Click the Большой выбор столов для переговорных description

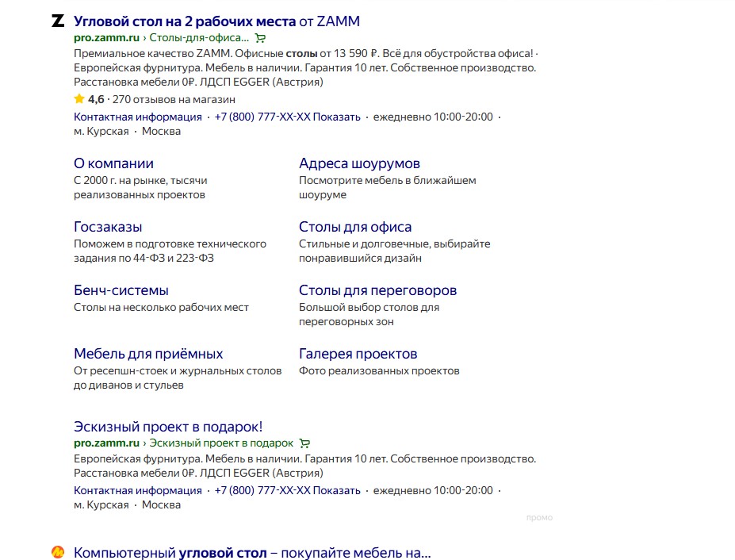point(369,315)
